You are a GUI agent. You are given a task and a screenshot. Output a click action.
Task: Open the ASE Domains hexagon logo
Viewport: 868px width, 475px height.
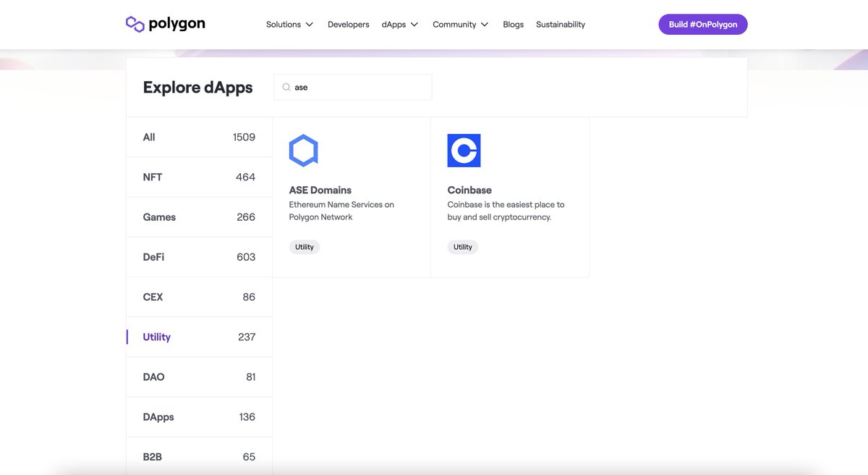pos(304,151)
